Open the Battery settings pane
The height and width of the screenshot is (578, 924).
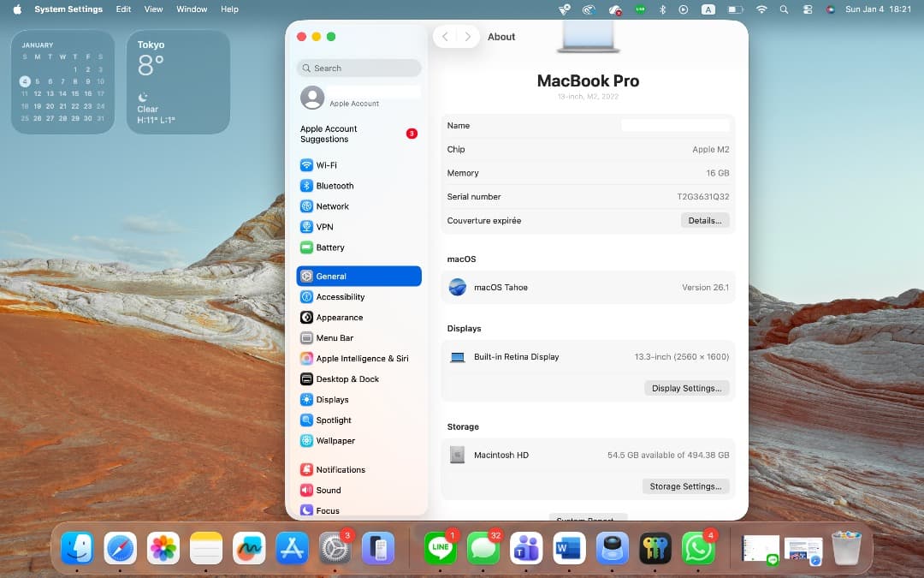coord(329,247)
